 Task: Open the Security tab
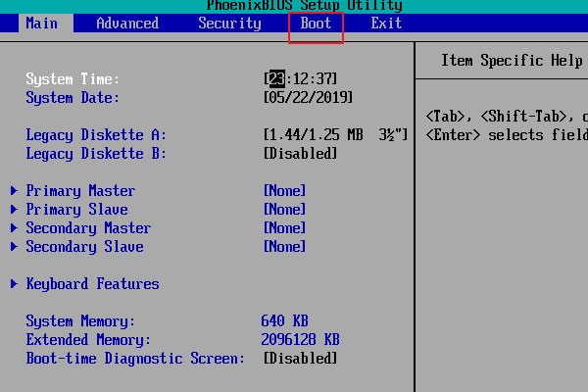[229, 24]
